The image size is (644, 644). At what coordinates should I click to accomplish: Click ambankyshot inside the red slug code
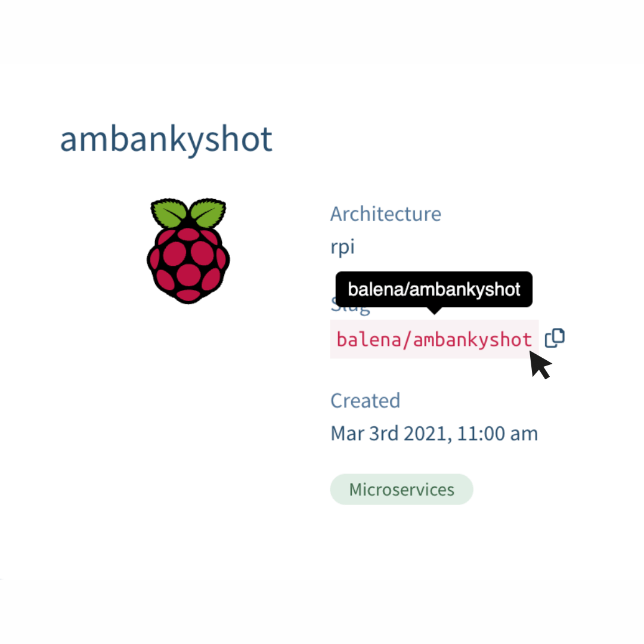point(472,340)
